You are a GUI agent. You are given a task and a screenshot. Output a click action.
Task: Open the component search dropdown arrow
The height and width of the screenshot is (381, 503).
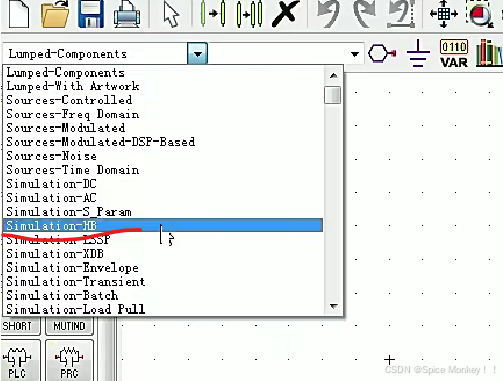pos(355,54)
